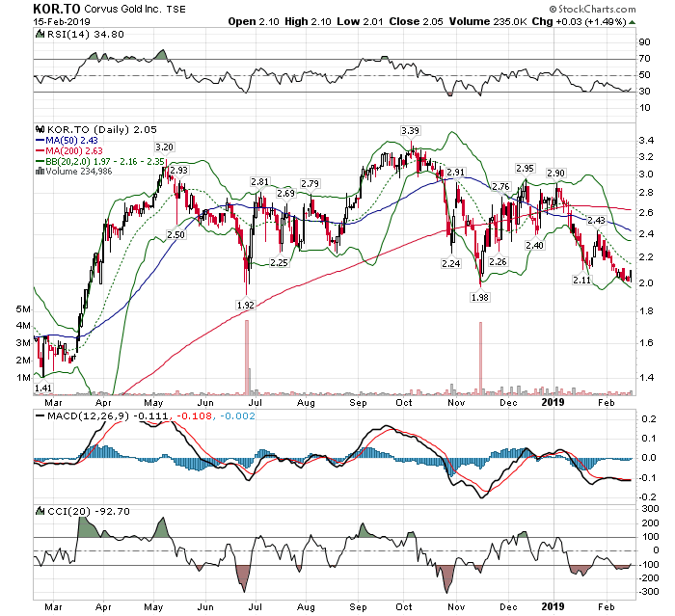Click the volume bars icon in legend

(x=40, y=172)
